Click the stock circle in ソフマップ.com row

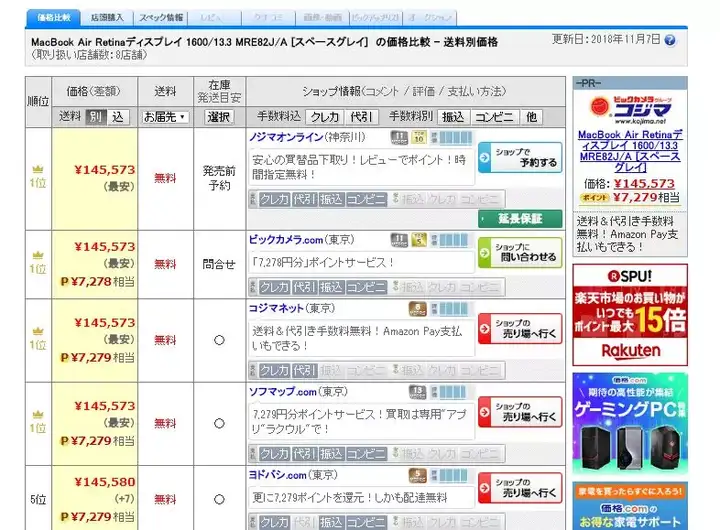(x=219, y=423)
